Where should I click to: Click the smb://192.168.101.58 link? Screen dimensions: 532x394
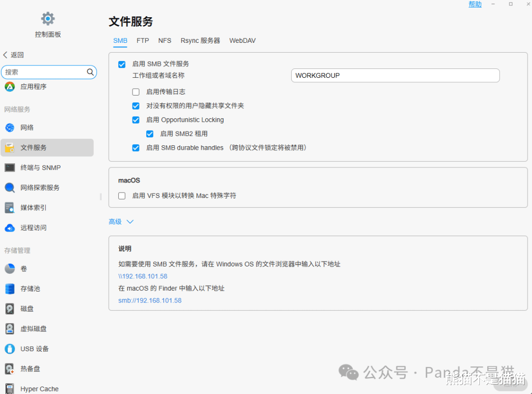click(x=150, y=300)
